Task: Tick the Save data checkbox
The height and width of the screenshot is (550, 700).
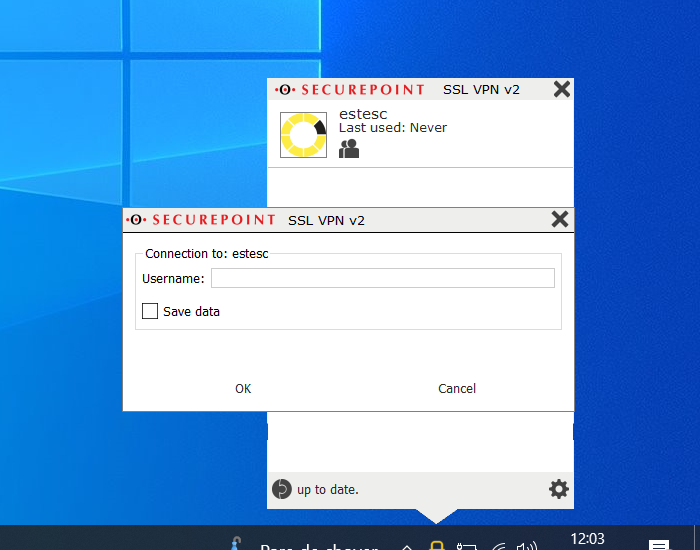Action: tap(150, 311)
